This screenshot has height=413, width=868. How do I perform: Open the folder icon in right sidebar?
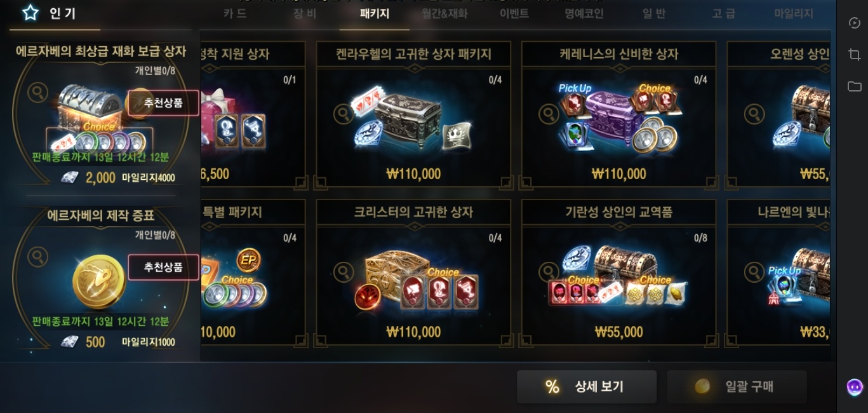coord(854,86)
